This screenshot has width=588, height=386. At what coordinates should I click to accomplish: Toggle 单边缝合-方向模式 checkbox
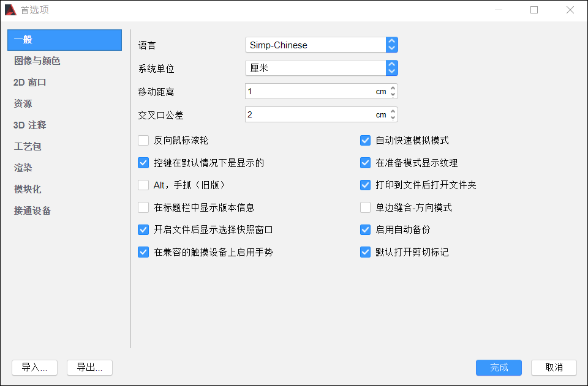(365, 207)
